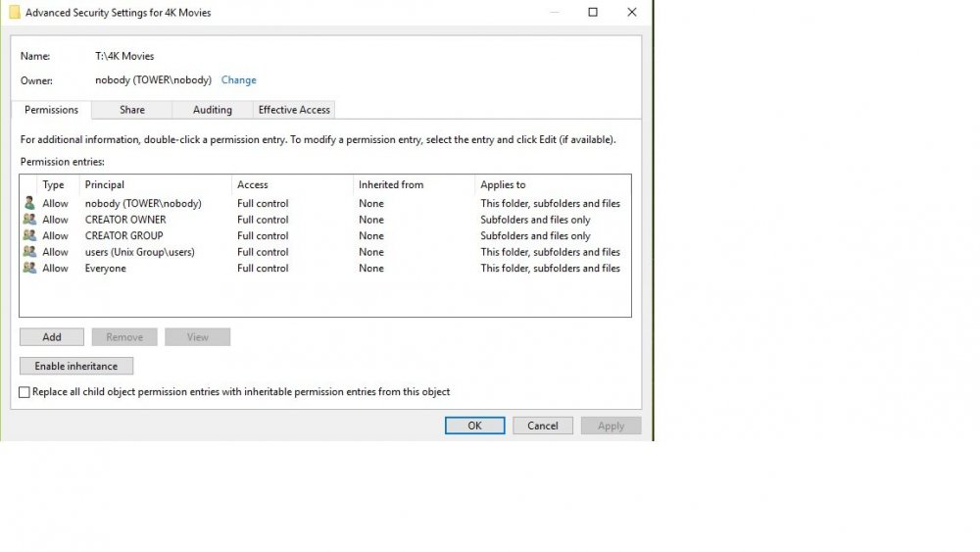
Task: Click the group icon beside CREATOR OWNER
Action: coord(29,219)
